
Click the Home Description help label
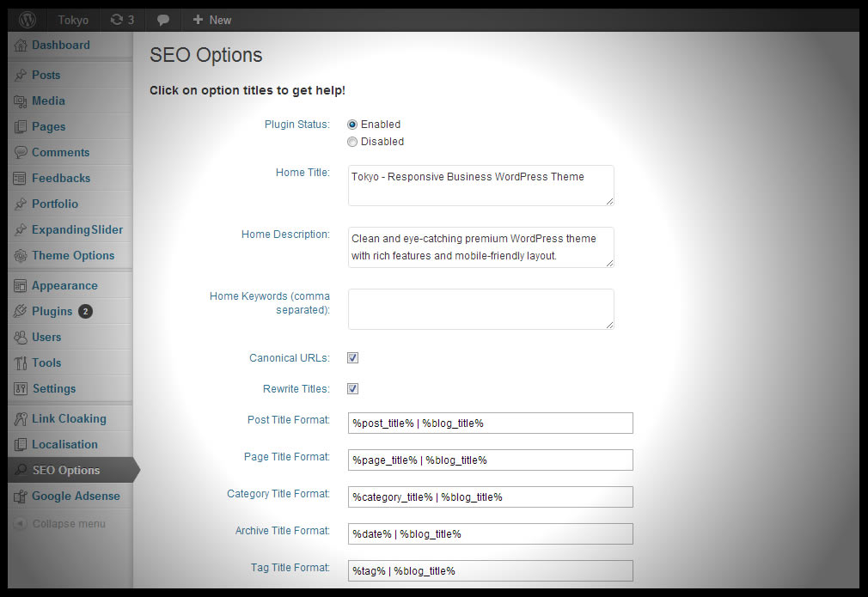(x=285, y=235)
